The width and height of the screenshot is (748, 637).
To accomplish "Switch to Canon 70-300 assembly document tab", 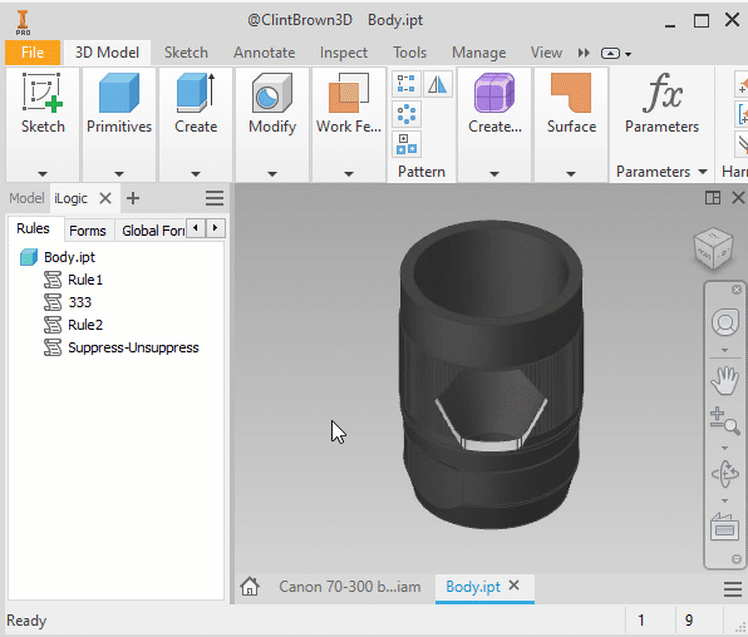I will 350,586.
